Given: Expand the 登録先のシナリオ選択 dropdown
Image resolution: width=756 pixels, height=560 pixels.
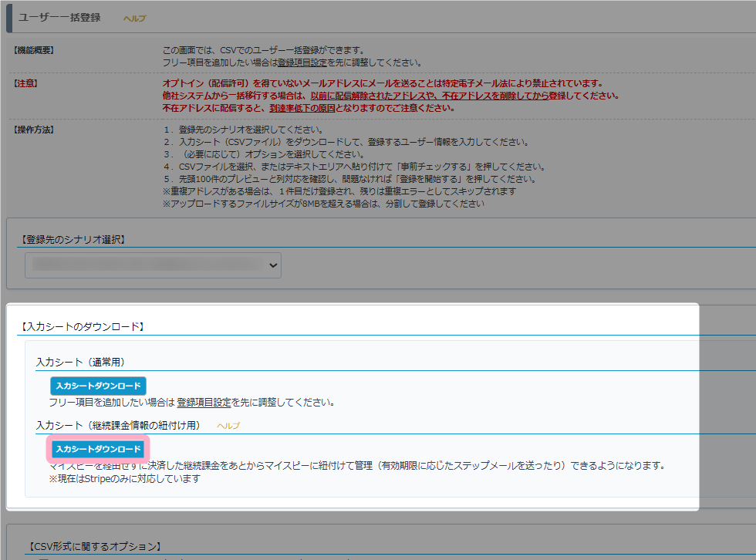Looking at the screenshot, I should 153,265.
